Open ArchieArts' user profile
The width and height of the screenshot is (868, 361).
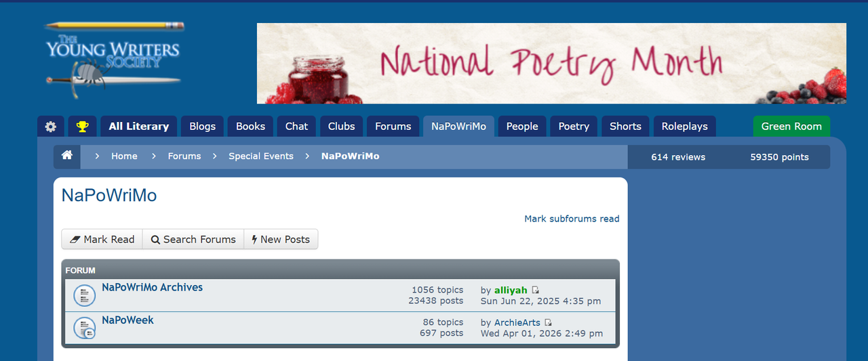click(517, 322)
